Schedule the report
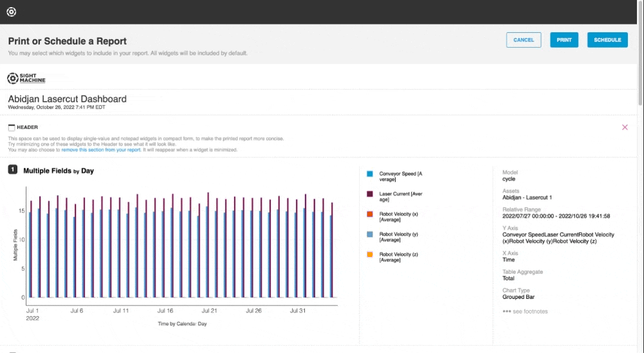 [x=607, y=40]
